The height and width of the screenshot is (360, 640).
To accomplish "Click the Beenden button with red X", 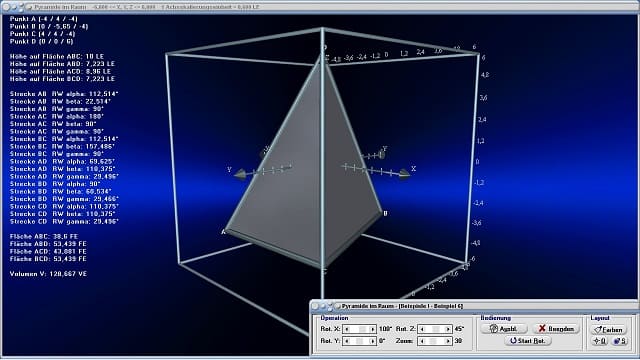I will click(x=556, y=329).
